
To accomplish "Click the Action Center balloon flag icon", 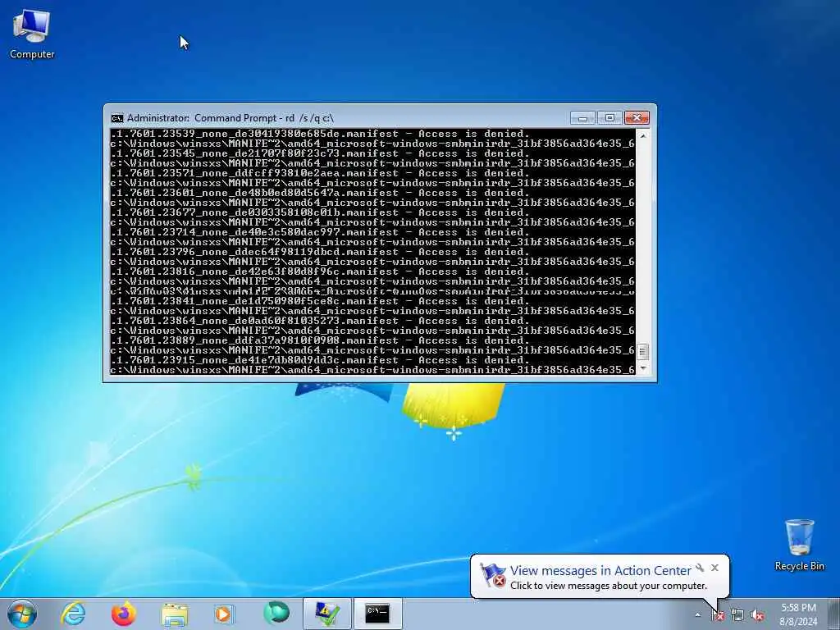I will (x=492, y=575).
